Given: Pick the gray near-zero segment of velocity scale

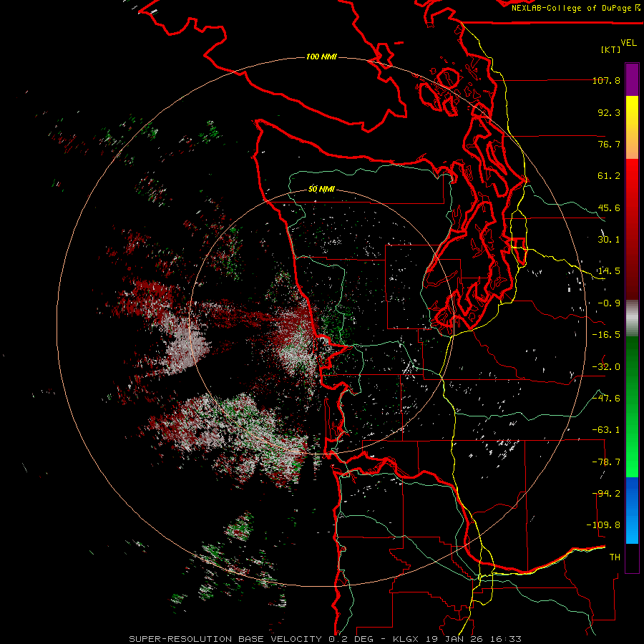Looking at the screenshot, I should (632, 318).
